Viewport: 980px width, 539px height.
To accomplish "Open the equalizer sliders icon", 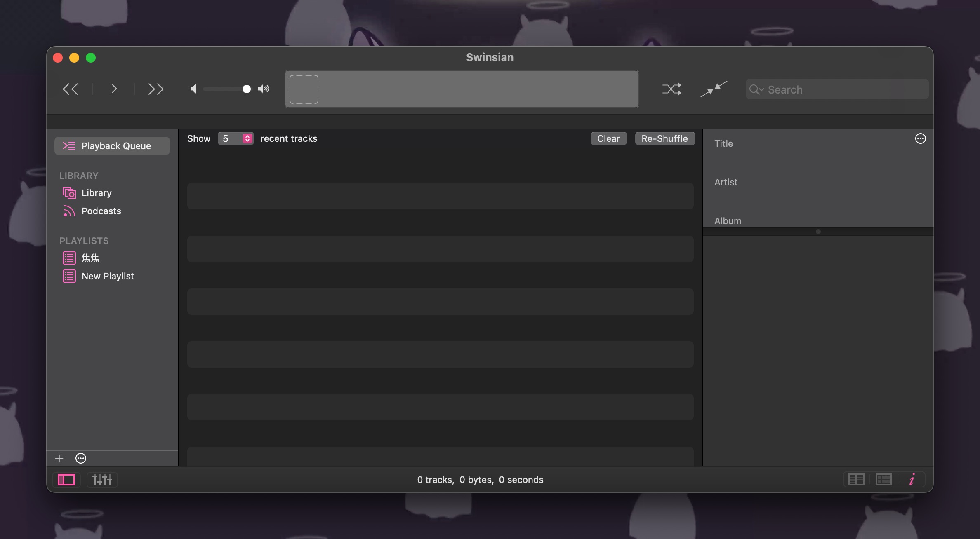I will point(102,480).
